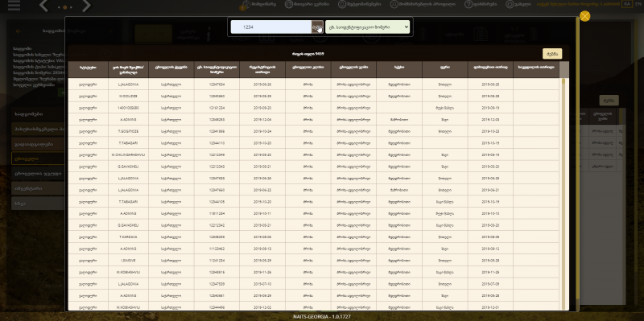Click the 14001005680 cell
The height and width of the screenshot is (321, 644).
point(128,108)
